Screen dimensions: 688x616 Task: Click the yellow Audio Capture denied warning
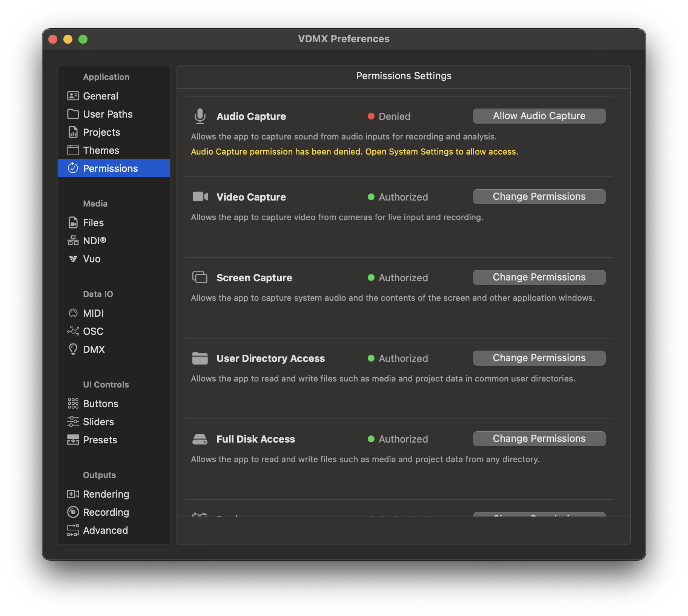tap(355, 152)
